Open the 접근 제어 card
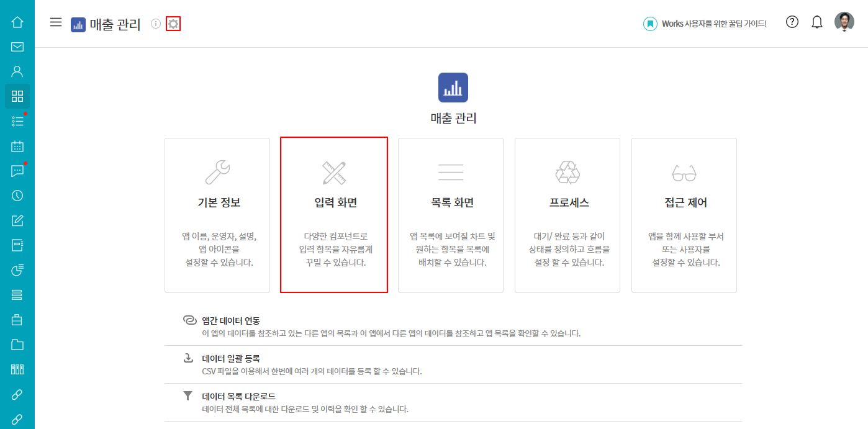This screenshot has width=868, height=429. coord(684,215)
